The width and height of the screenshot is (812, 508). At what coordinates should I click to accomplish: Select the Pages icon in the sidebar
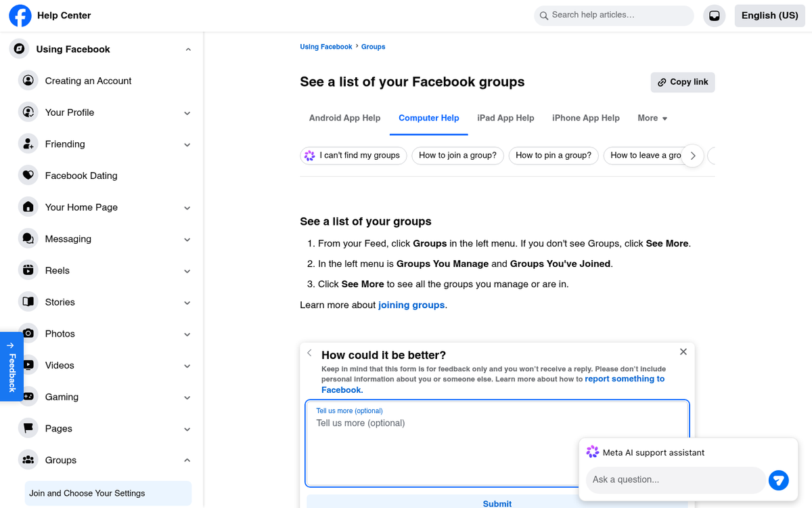click(x=28, y=428)
